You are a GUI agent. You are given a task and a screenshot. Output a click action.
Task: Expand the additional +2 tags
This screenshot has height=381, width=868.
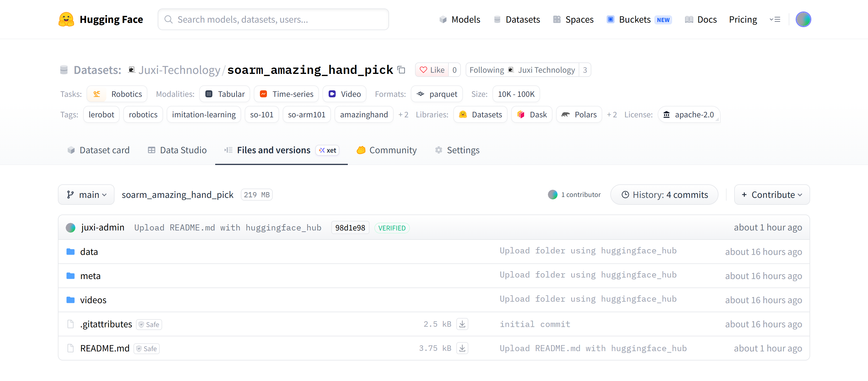403,114
